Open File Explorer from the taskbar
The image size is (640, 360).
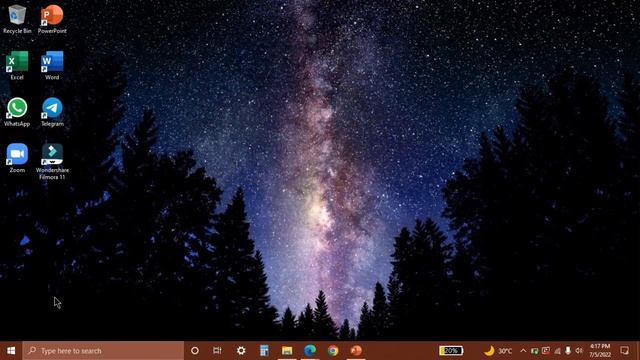coord(287,351)
